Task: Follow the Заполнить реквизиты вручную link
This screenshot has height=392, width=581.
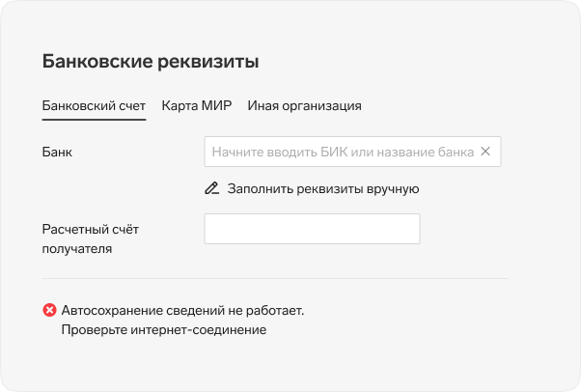Action: coord(323,189)
